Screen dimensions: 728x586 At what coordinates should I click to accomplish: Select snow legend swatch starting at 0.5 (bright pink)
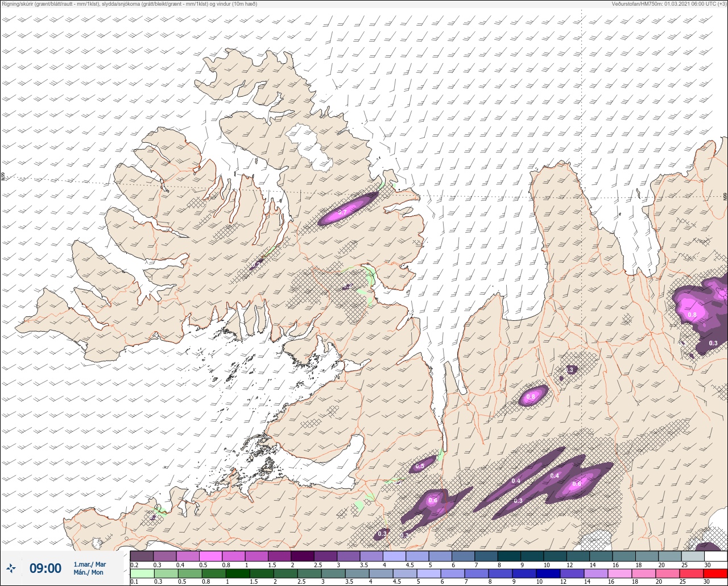pyautogui.click(x=210, y=556)
